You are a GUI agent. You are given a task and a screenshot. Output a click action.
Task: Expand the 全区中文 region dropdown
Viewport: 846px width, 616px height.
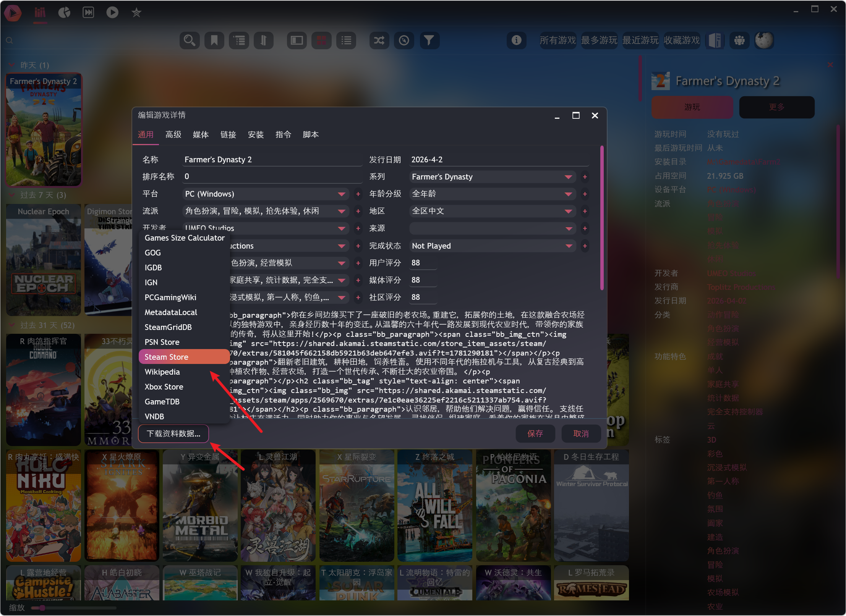(x=569, y=211)
